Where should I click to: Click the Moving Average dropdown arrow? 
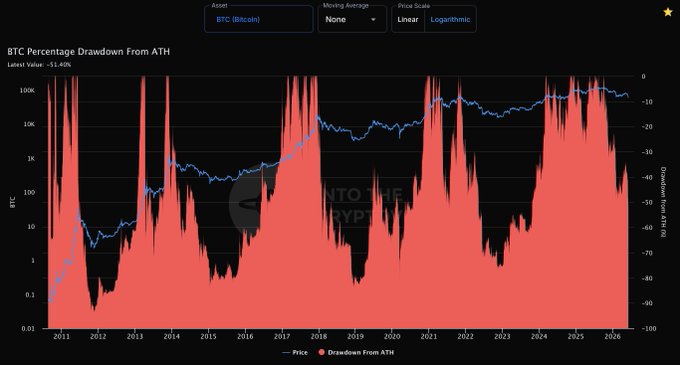[x=373, y=20]
